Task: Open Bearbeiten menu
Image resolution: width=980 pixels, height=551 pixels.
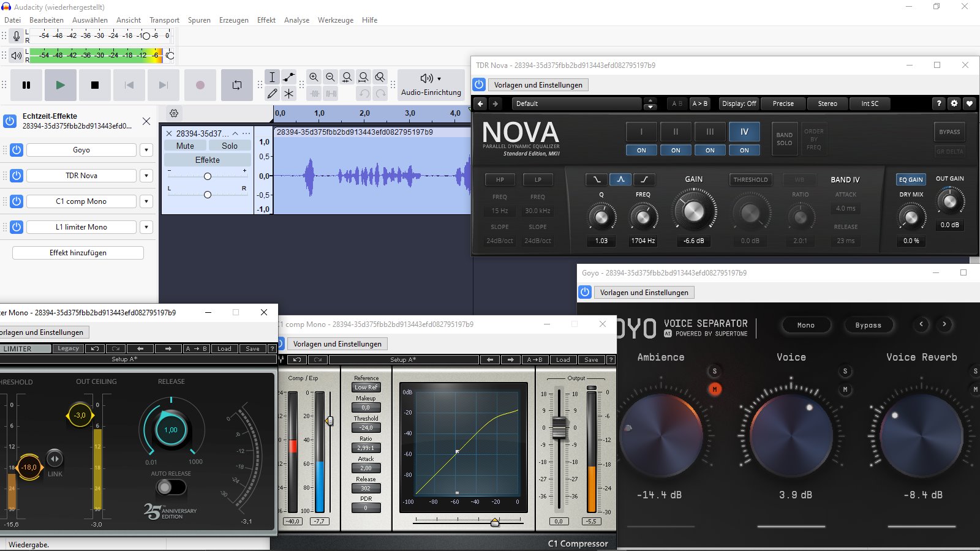Action: pyautogui.click(x=47, y=20)
